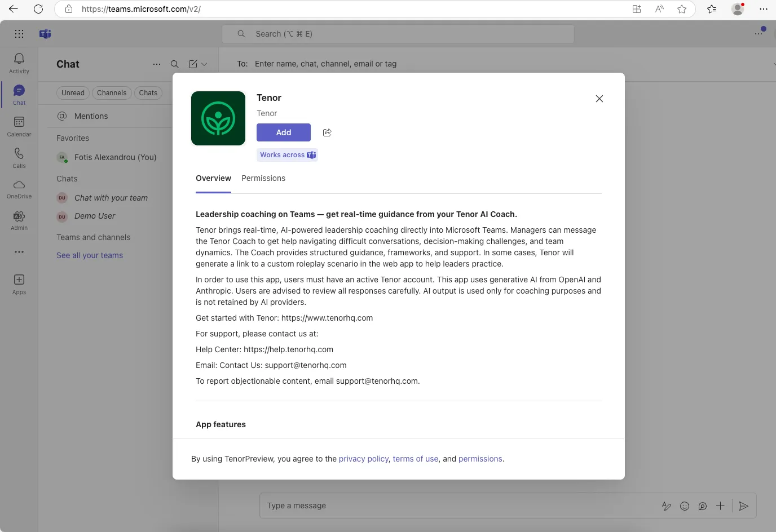Screen dimensions: 776x532
Task: Open message formatting options
Action: coord(667,506)
